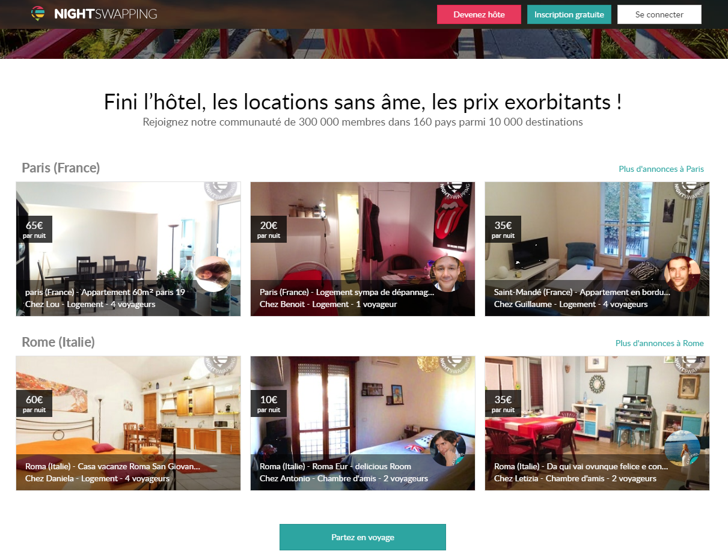The width and height of the screenshot is (728, 560).
Task: Open the Appartement 60m² paris 19 listing
Action: pyautogui.click(x=128, y=249)
